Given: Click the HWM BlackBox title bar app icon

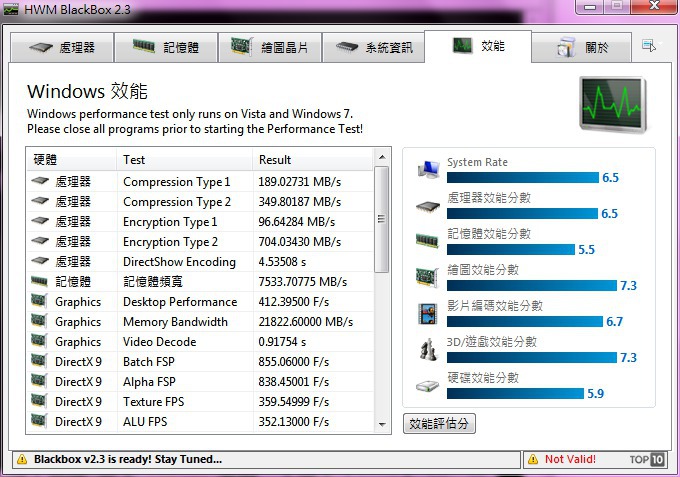Looking at the screenshot, I should pyautogui.click(x=11, y=9).
